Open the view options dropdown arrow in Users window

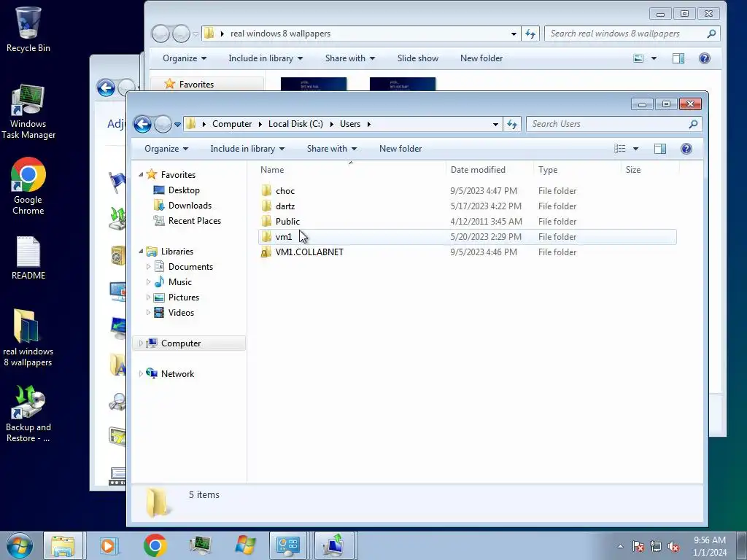tap(635, 149)
